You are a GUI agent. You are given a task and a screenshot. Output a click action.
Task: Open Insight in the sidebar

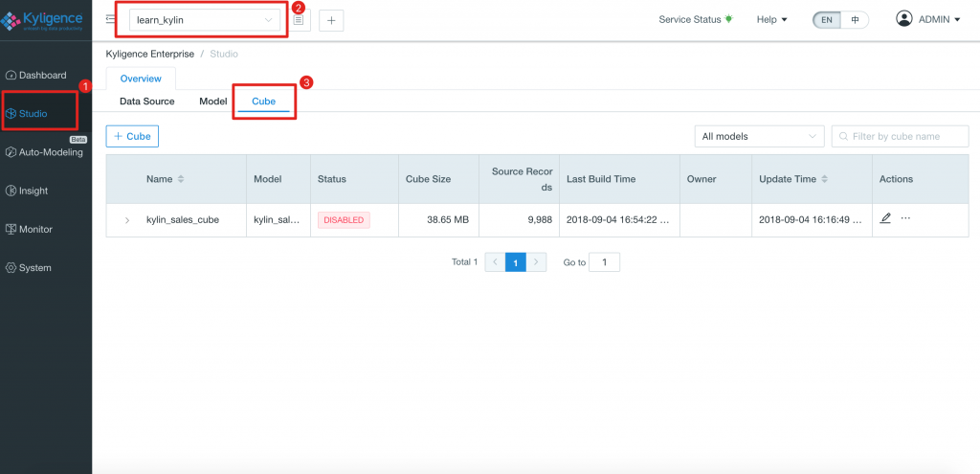coord(27,191)
